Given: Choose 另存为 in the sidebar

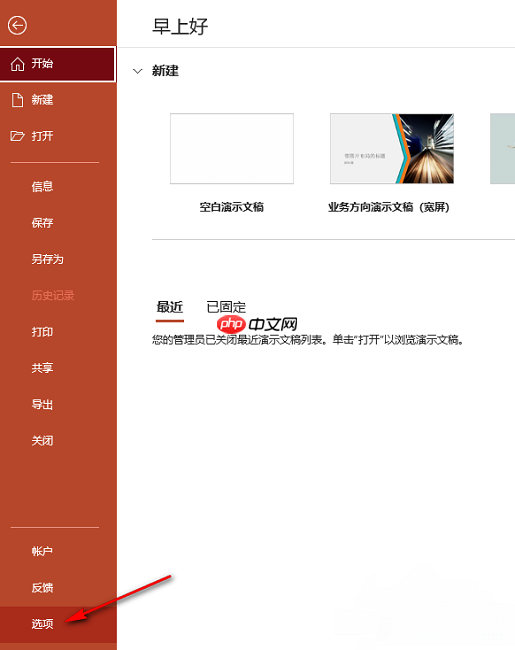Looking at the screenshot, I should [58, 260].
